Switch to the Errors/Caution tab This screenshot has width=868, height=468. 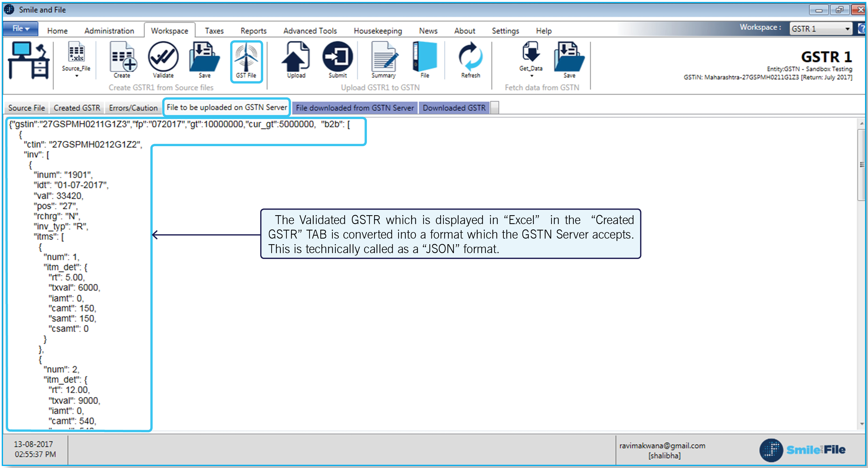pos(133,108)
